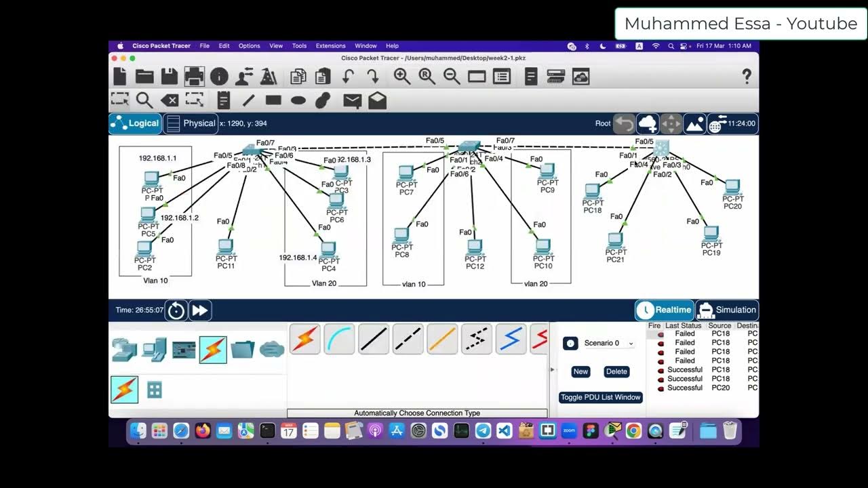Screen dimensions: 868x488
Task: Open the Help question mark icon
Action: 747,76
